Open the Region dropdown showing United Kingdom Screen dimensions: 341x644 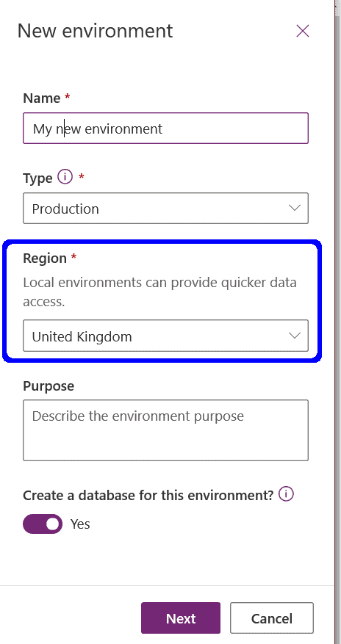[x=165, y=336]
